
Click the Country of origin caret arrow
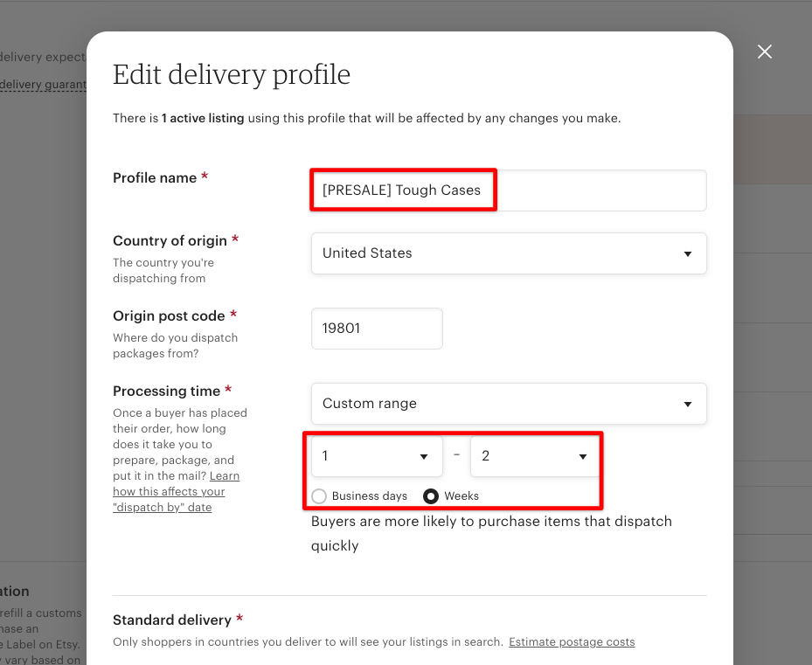coord(688,253)
